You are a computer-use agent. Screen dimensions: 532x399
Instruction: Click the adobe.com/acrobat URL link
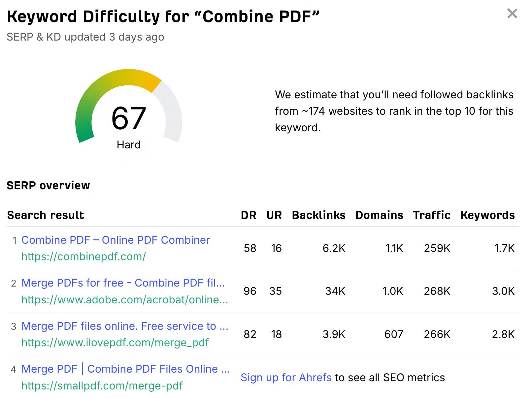tap(125, 299)
